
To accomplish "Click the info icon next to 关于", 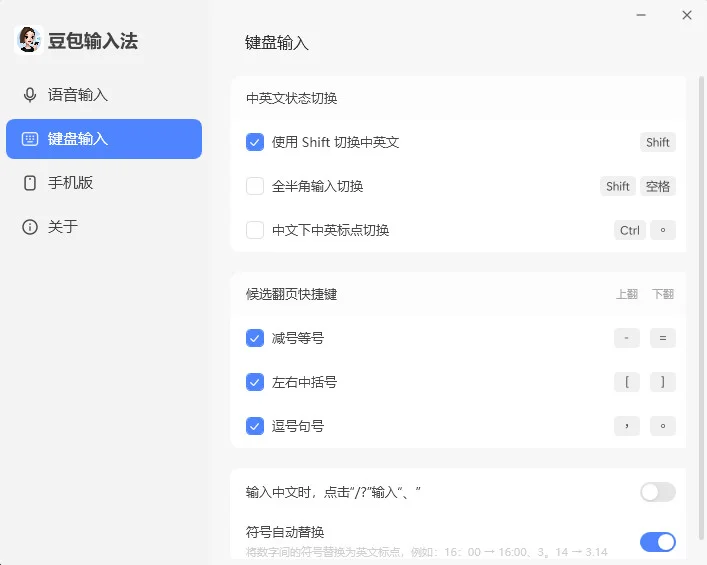I will (x=30, y=227).
